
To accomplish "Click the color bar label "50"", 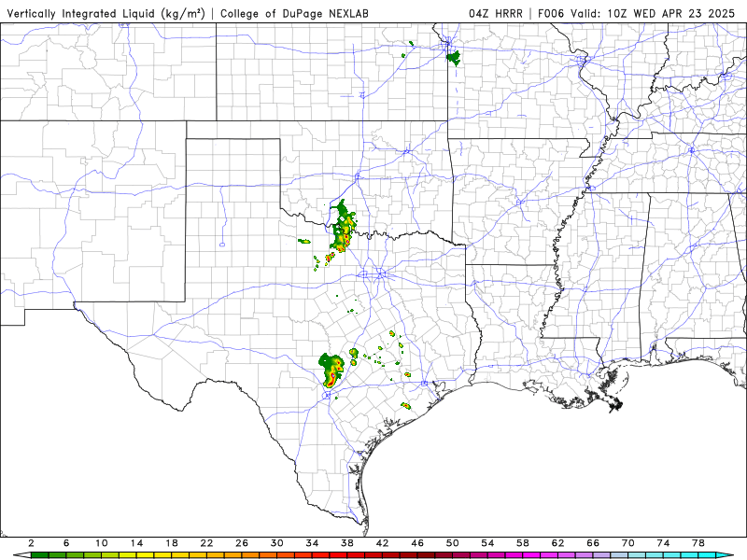I will click(x=452, y=543).
